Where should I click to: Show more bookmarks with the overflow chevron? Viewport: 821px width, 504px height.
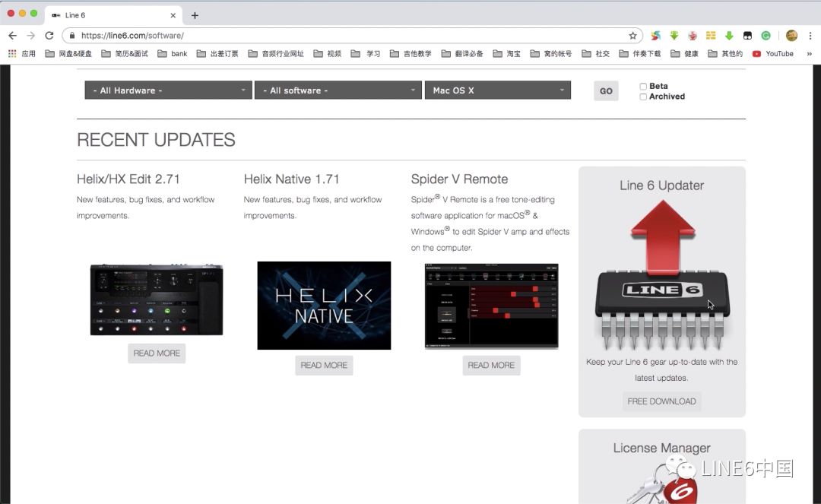tap(809, 53)
